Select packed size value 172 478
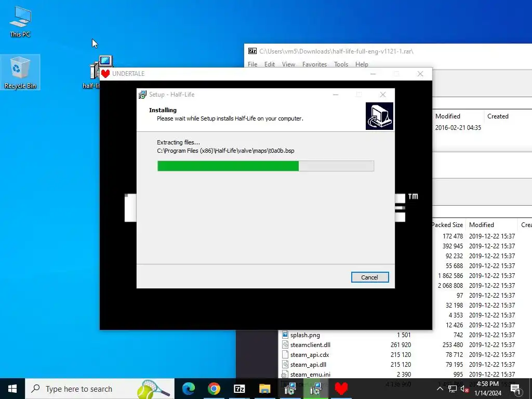Screen dimensions: 532x399 [453, 236]
